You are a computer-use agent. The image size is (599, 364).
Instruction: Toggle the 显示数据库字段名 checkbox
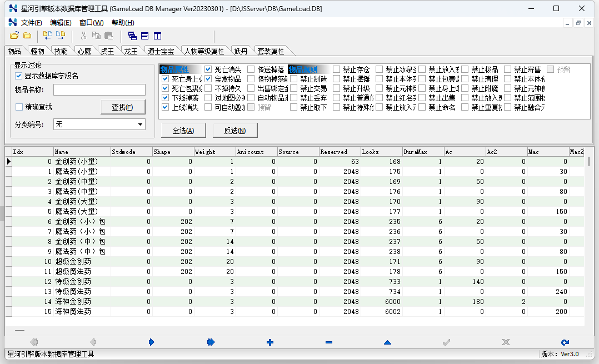click(x=19, y=76)
